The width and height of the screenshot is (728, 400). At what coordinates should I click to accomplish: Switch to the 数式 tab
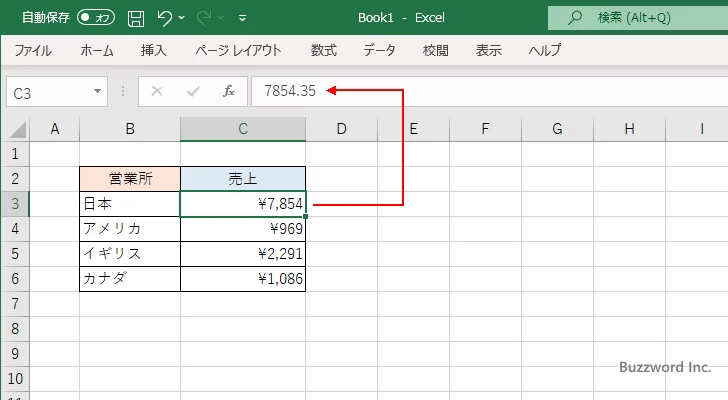coord(324,50)
